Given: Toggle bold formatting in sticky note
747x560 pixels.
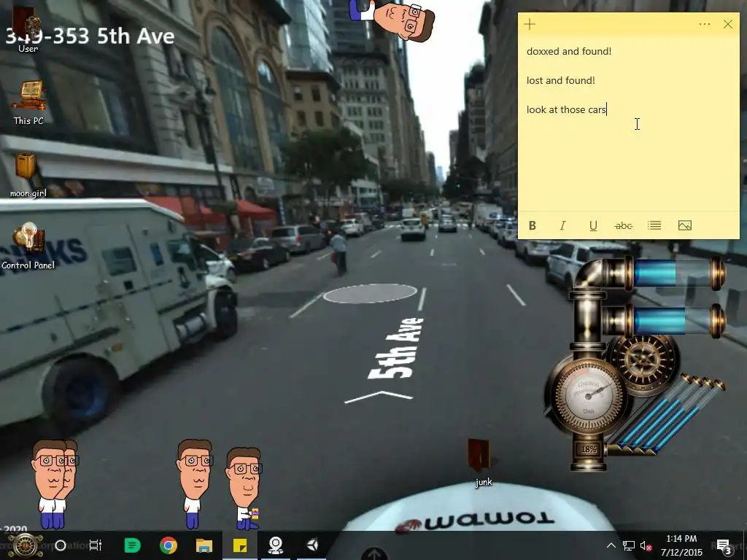Looking at the screenshot, I should tap(533, 226).
